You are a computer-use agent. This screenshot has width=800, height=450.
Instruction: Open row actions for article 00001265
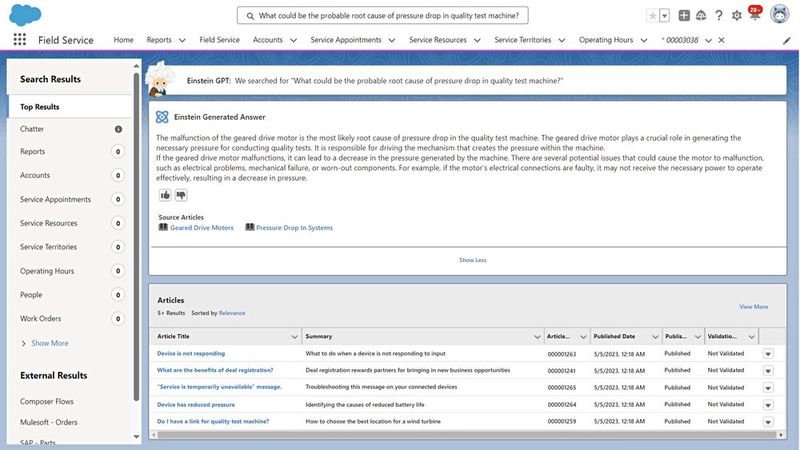coord(768,388)
